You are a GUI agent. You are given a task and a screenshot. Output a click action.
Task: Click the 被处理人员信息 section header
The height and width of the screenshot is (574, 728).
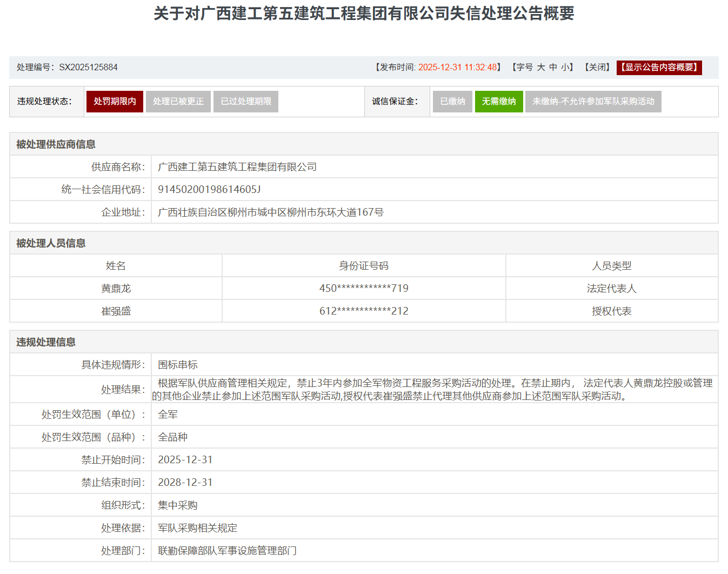[51, 243]
